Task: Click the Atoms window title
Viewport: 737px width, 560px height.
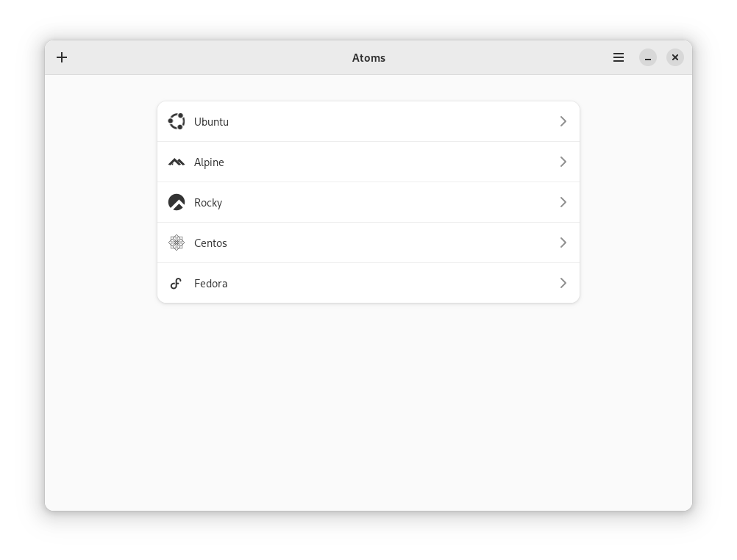Action: click(368, 58)
